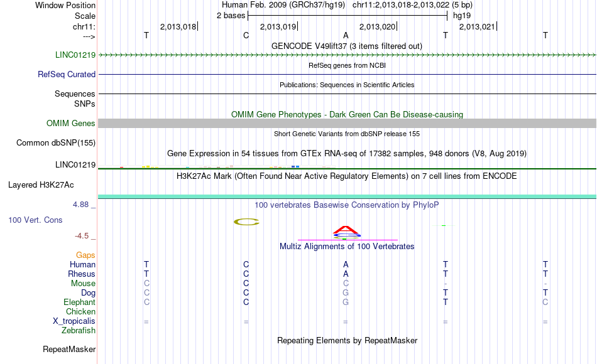This screenshot has height=364, width=597.
Task: Click the Short Genetic Variants dbSNP title
Action: pos(347,134)
